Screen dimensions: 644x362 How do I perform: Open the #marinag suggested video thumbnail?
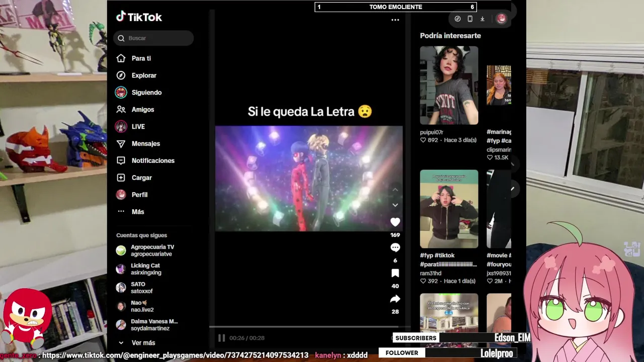[499, 85]
